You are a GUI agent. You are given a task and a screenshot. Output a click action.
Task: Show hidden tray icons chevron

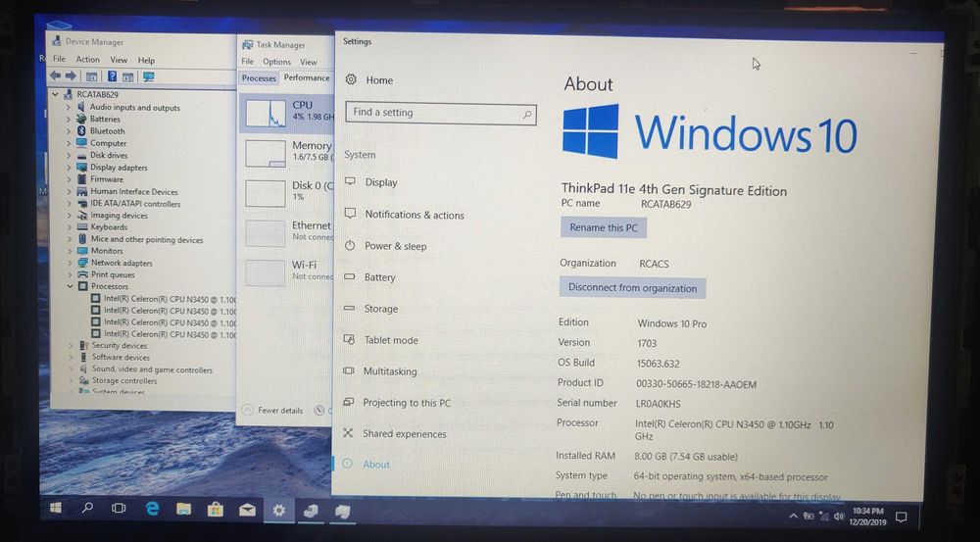793,516
